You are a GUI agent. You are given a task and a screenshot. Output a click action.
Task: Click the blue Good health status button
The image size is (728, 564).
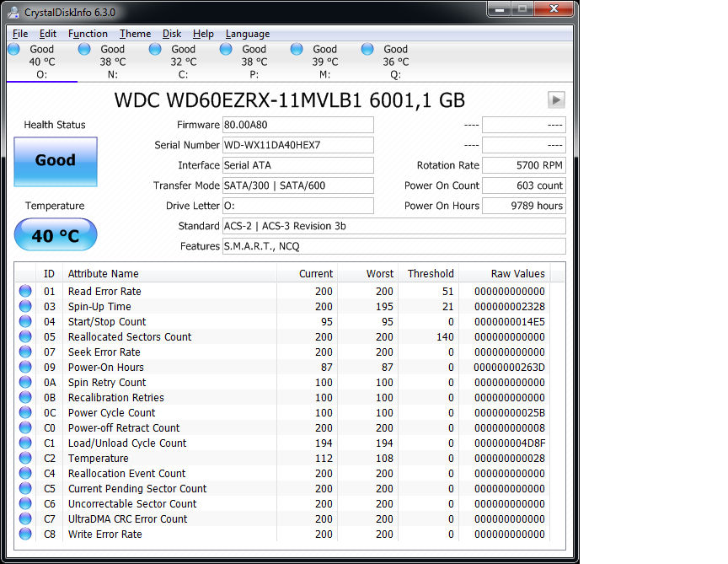[56, 161]
